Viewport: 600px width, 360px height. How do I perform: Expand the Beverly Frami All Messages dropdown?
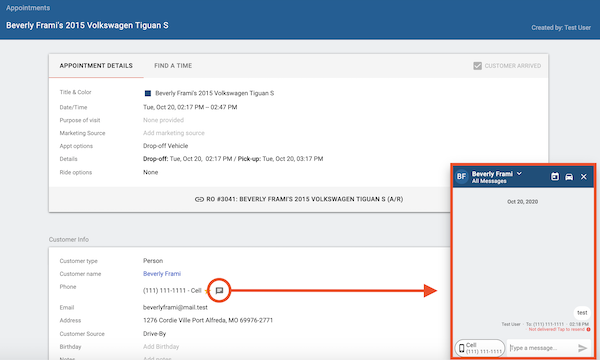pos(519,174)
